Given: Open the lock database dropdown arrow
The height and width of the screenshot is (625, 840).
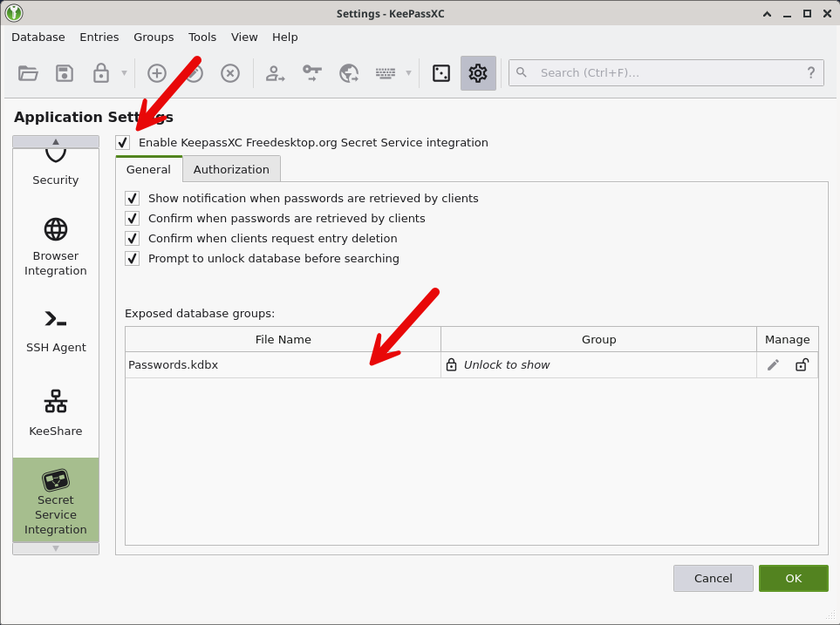Looking at the screenshot, I should (124, 73).
